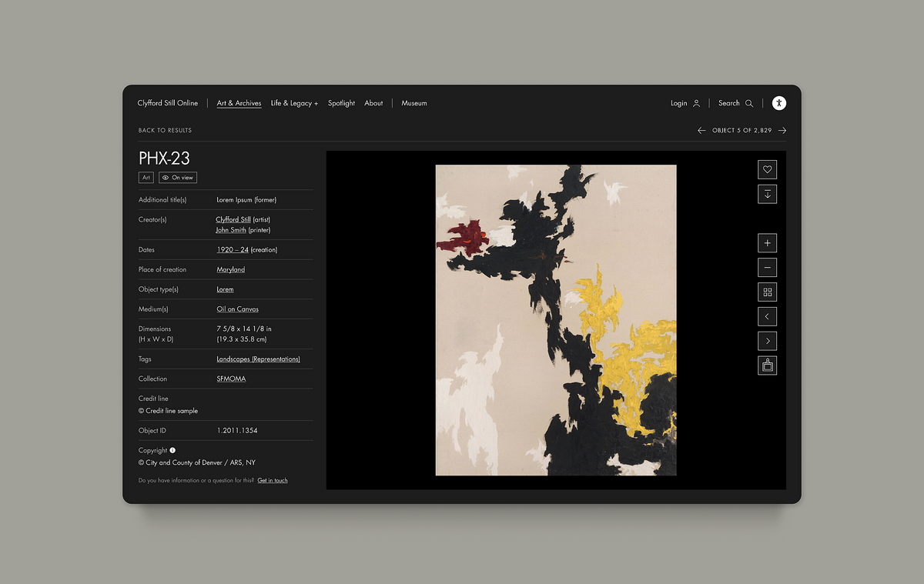
Task: Go to previous image with left chevron
Action: pyautogui.click(x=767, y=315)
